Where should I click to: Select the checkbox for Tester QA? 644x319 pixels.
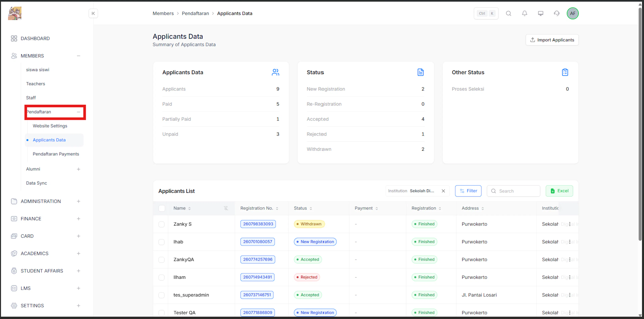click(x=162, y=313)
